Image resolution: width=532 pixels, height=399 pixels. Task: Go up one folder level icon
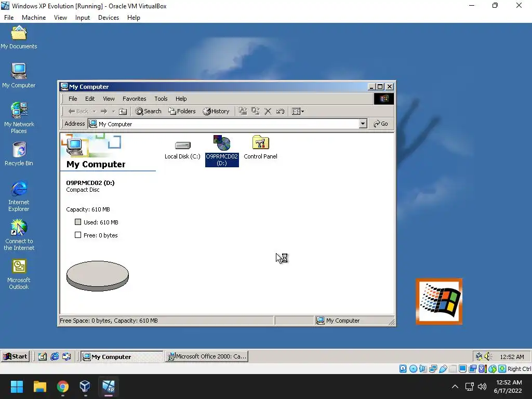(x=123, y=111)
